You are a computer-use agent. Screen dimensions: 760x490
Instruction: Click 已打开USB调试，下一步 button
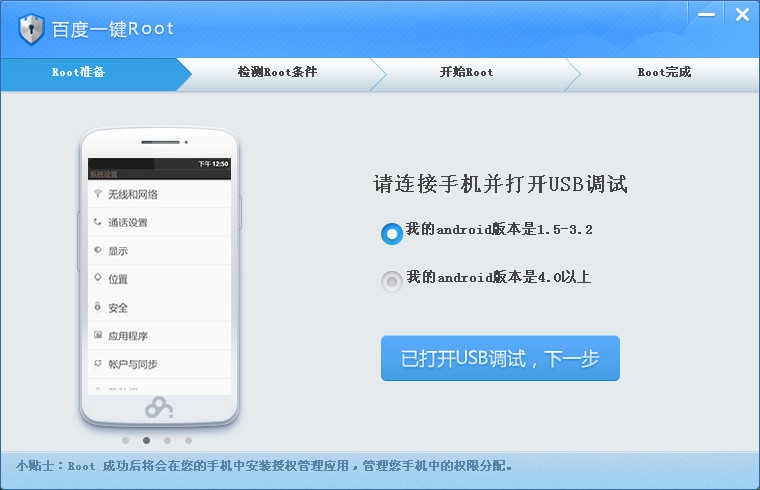click(x=500, y=358)
